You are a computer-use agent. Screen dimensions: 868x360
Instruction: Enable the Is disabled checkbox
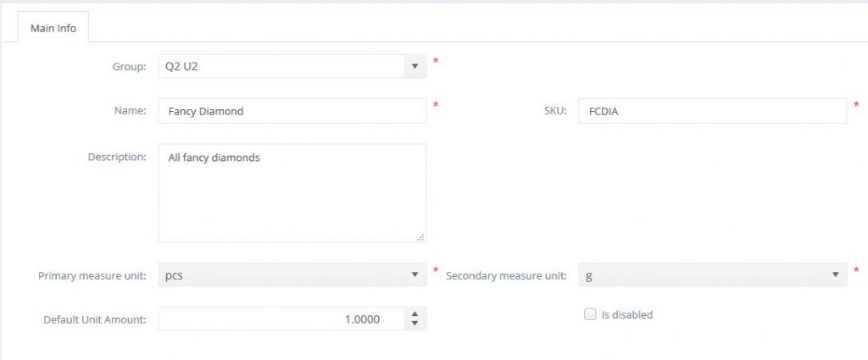590,314
